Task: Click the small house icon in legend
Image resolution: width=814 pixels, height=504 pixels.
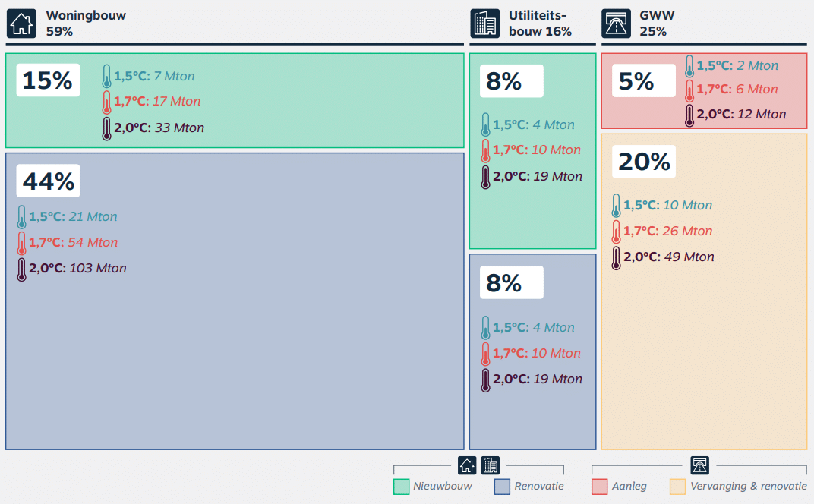Action: (467, 465)
